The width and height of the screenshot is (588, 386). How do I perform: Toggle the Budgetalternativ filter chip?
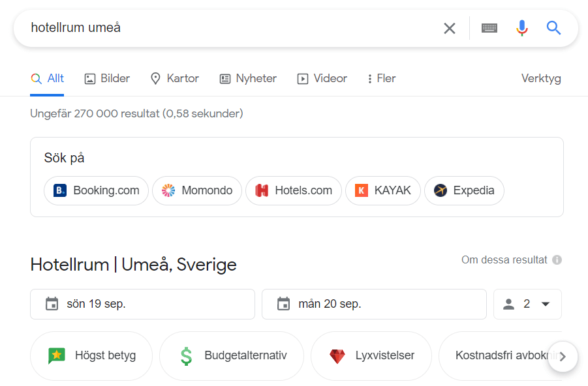[232, 356]
